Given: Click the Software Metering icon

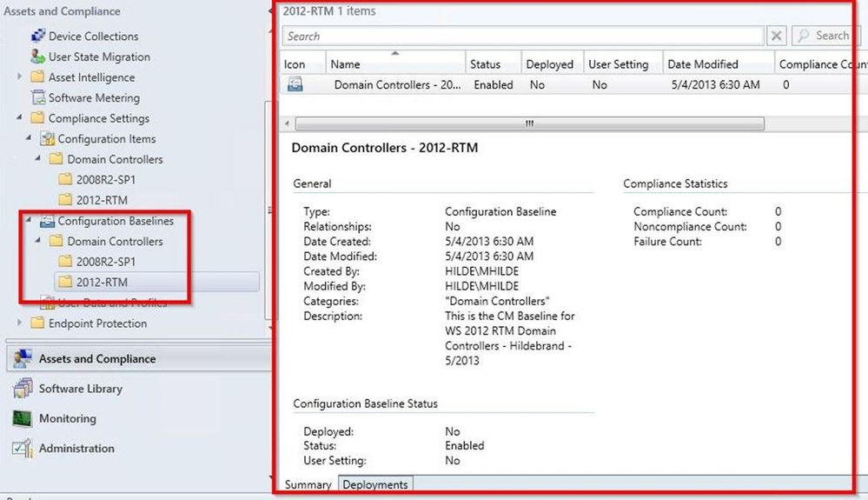Looking at the screenshot, I should (38, 97).
